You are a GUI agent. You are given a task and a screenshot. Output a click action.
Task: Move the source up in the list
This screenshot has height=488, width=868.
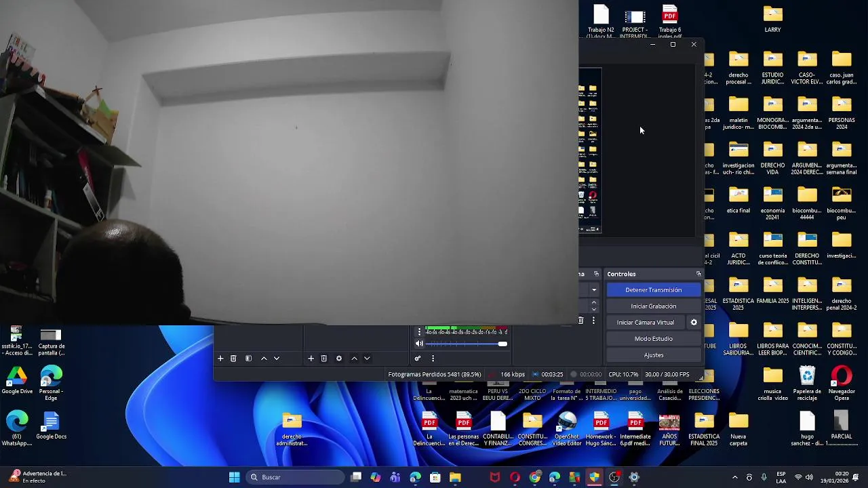click(354, 359)
